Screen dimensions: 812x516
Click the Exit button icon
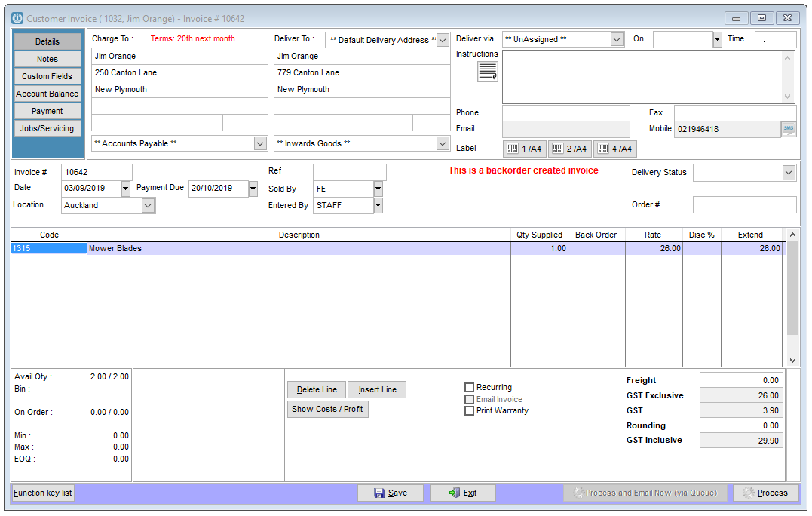click(455, 493)
